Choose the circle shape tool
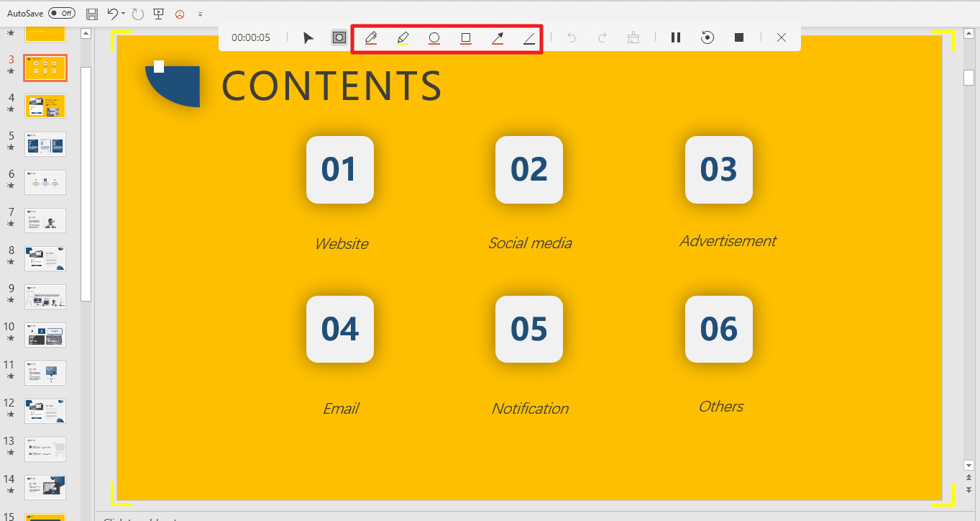 coord(434,38)
